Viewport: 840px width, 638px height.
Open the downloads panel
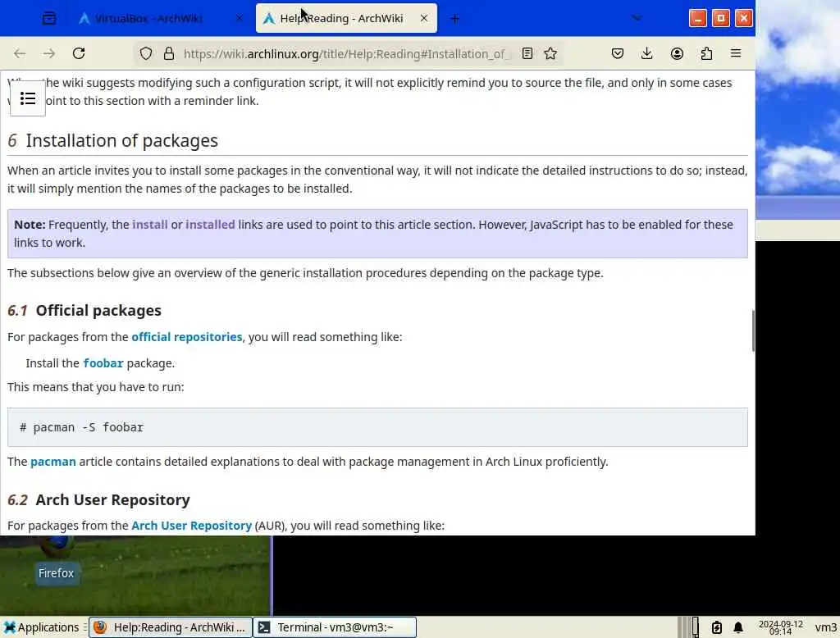pos(646,53)
